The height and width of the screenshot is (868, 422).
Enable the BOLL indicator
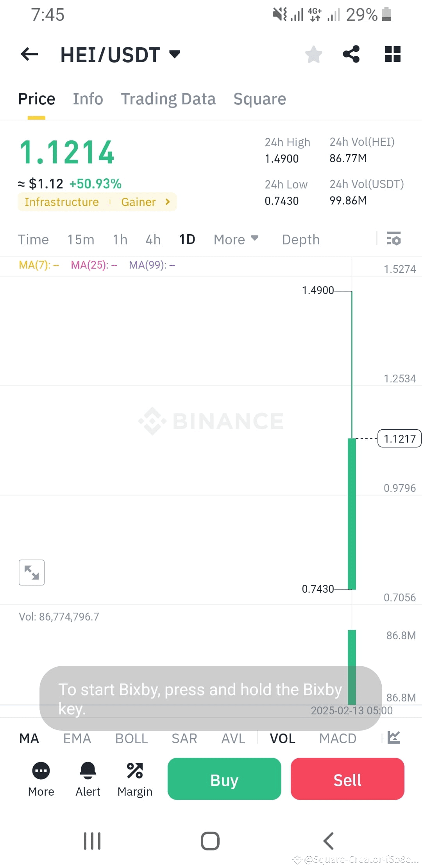131,738
